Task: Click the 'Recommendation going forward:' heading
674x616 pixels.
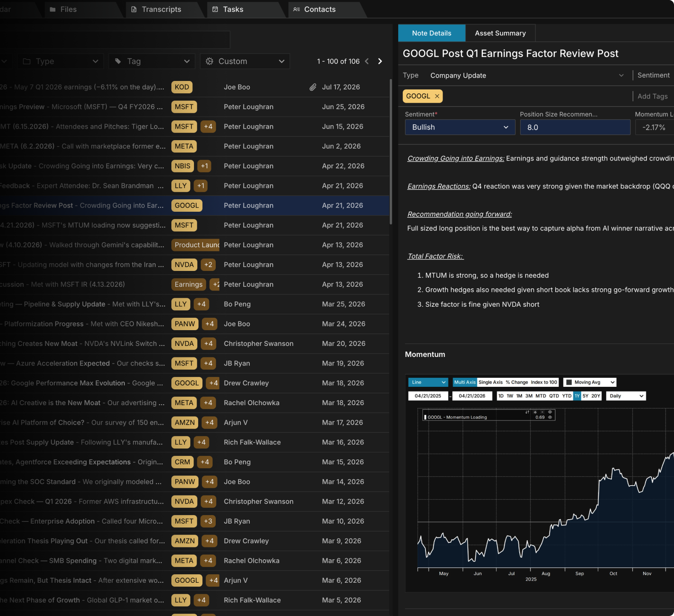Action: click(460, 214)
